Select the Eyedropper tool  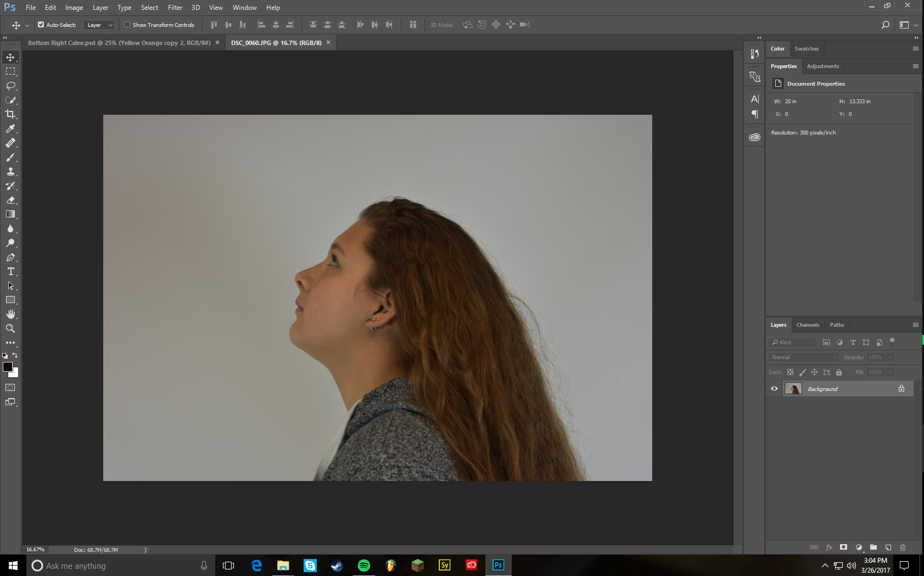point(10,128)
